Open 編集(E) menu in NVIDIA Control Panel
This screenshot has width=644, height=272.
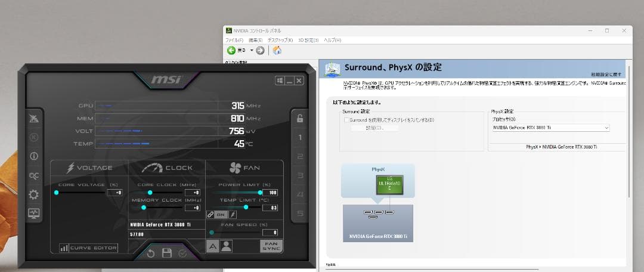pos(255,41)
